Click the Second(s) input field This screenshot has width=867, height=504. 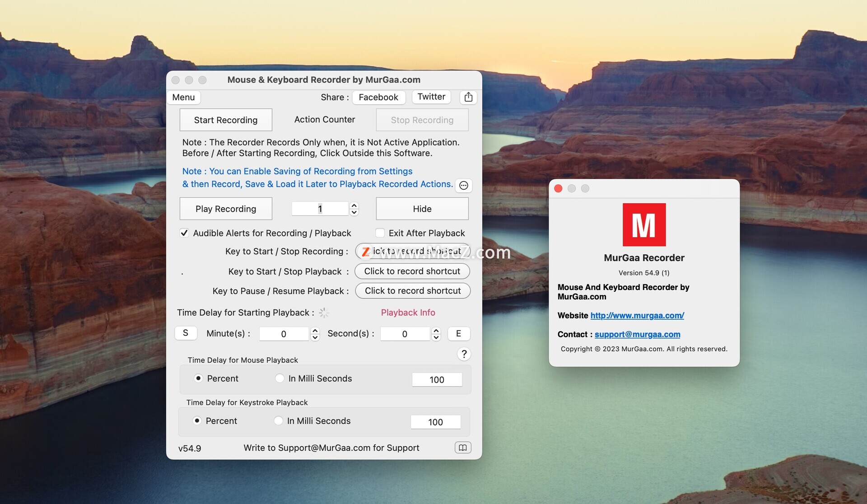[405, 334]
